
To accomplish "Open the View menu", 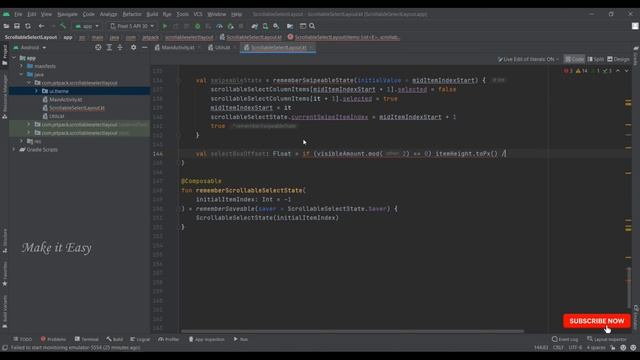I will pos(46,14).
